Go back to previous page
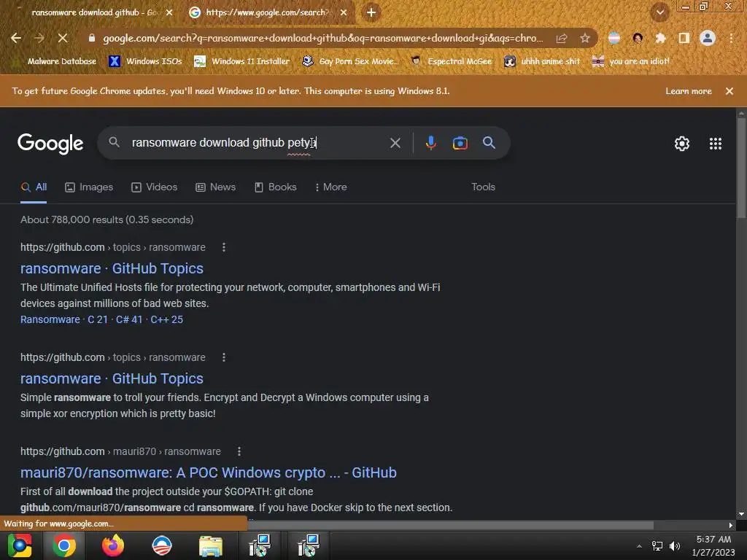747x560 pixels. [x=16, y=38]
